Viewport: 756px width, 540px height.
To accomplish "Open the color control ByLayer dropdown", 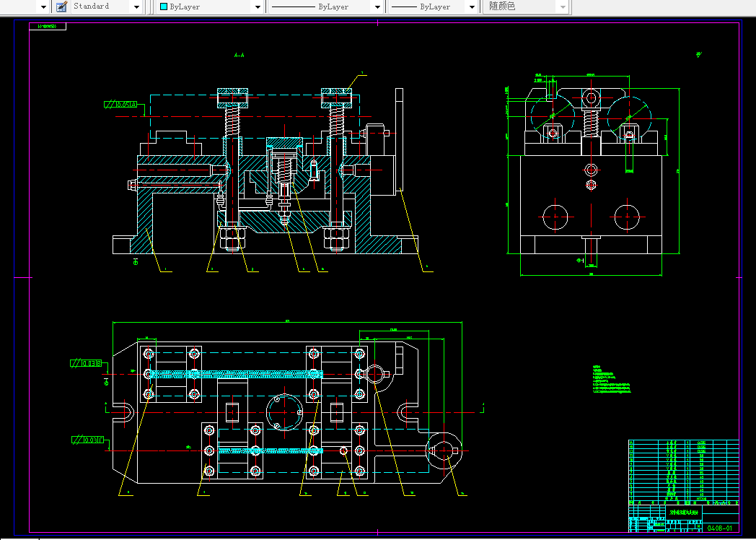I will coord(258,6).
